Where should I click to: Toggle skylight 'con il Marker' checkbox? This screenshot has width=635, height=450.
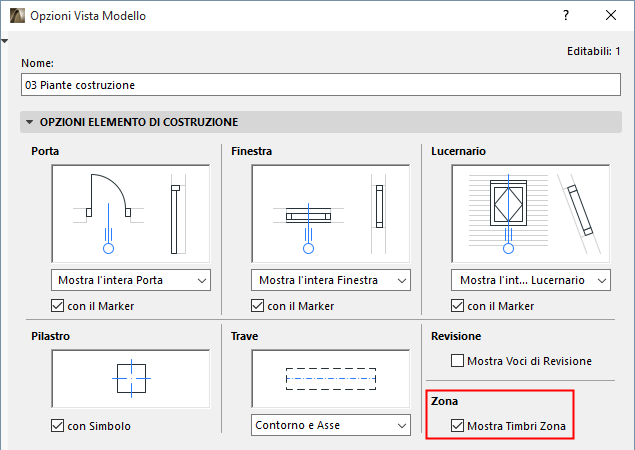point(459,306)
